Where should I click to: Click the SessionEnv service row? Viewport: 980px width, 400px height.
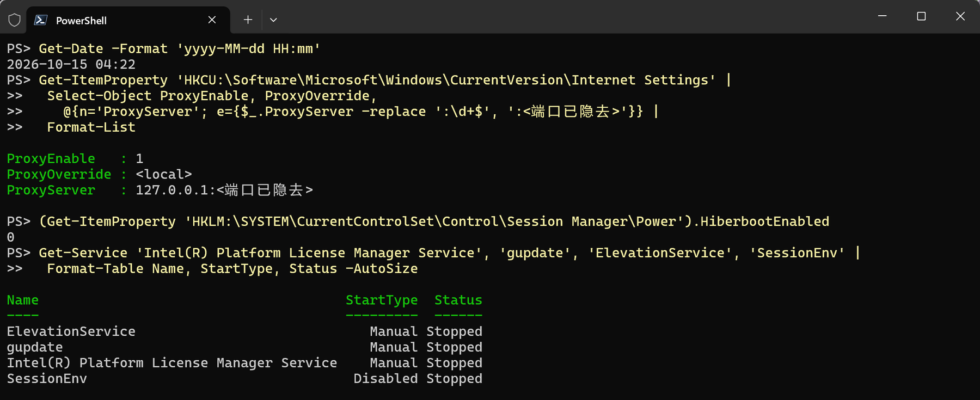244,379
